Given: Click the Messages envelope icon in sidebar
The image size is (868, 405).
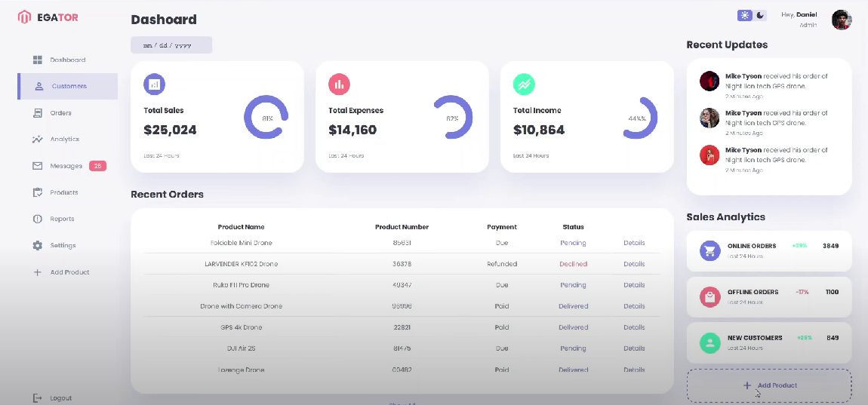Looking at the screenshot, I should (x=38, y=166).
